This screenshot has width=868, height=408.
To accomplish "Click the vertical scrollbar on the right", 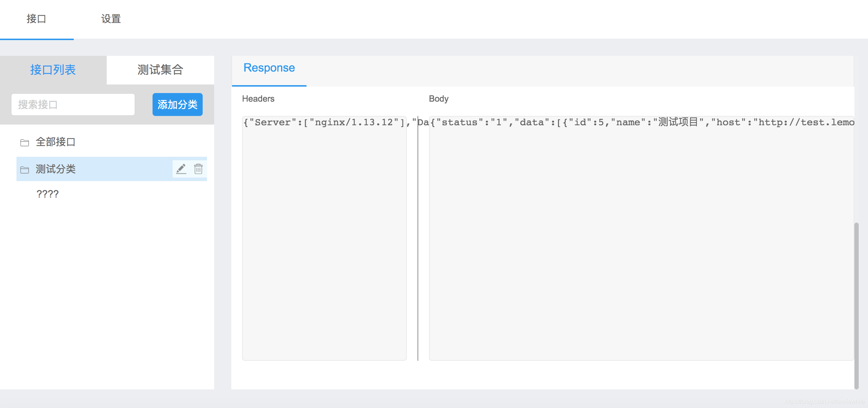I will [x=857, y=306].
